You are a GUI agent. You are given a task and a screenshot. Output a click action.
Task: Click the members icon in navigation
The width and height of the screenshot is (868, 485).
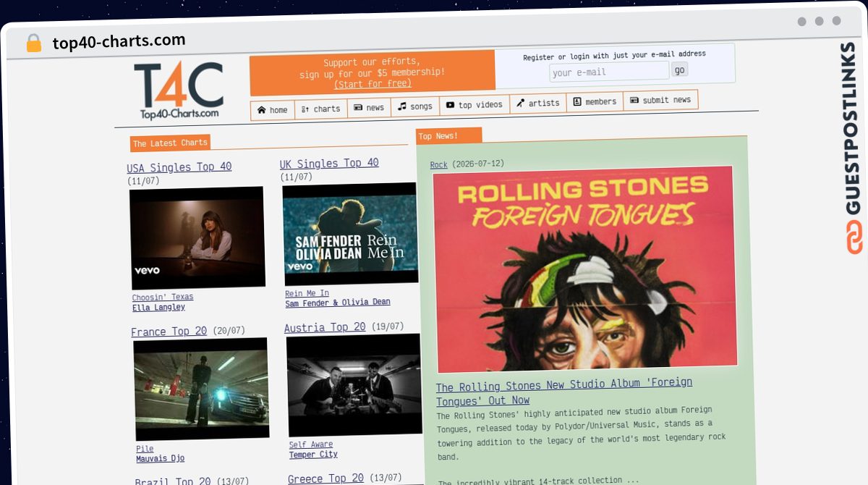pos(577,102)
